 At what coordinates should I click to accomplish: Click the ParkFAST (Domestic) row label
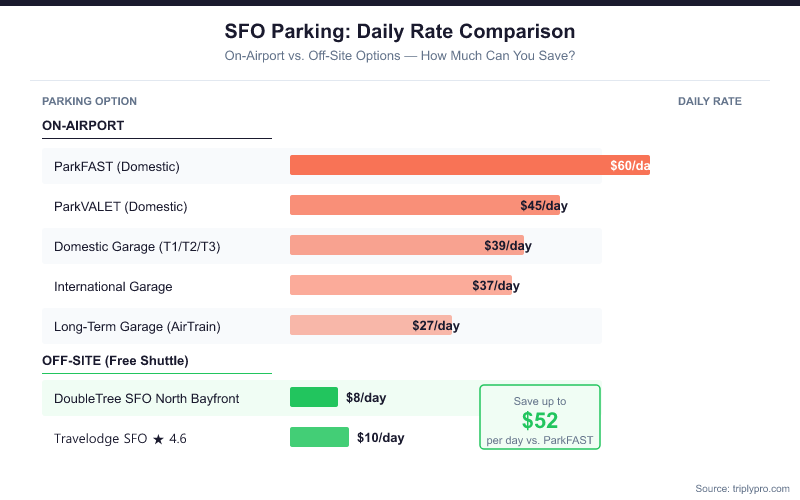coord(117,166)
